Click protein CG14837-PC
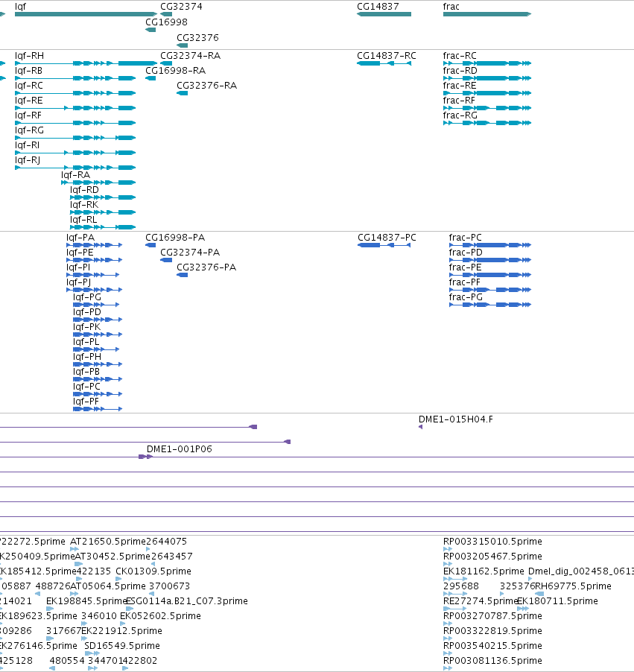The height and width of the screenshot is (672, 634). point(384,245)
